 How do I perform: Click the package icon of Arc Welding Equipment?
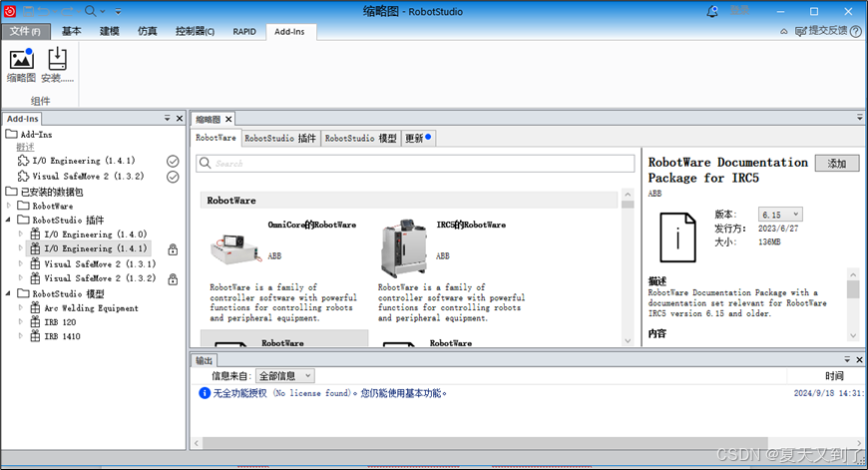(35, 307)
